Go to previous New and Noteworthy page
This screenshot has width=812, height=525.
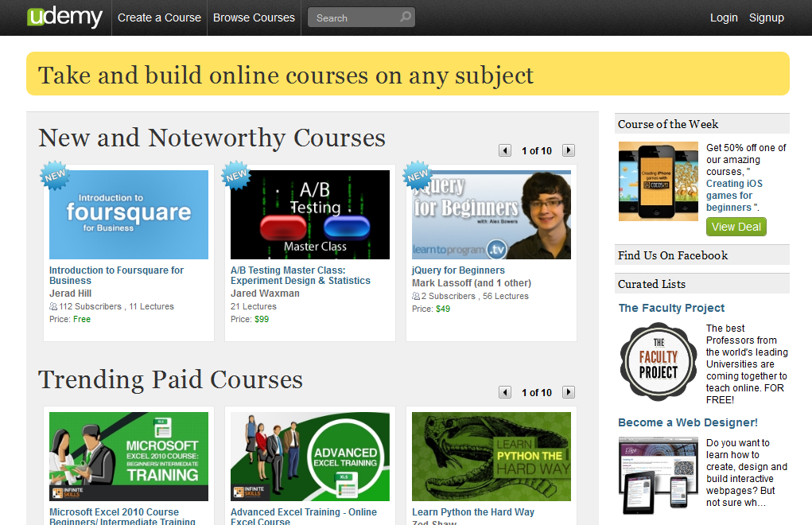tap(505, 150)
